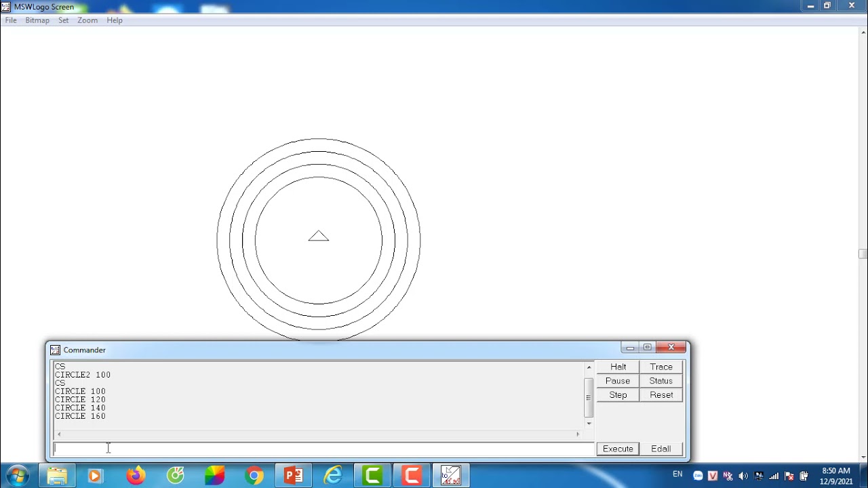Click the Pause button in Commander
The width and height of the screenshot is (868, 488).
click(618, 381)
